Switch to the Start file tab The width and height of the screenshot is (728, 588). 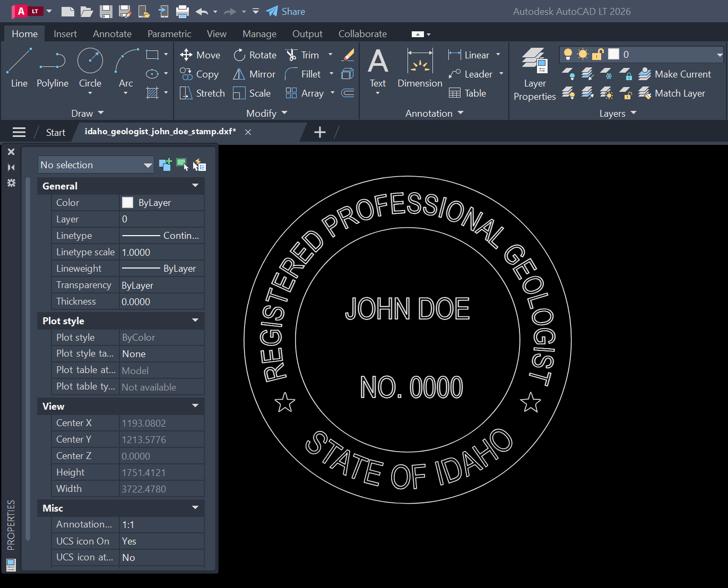point(55,132)
